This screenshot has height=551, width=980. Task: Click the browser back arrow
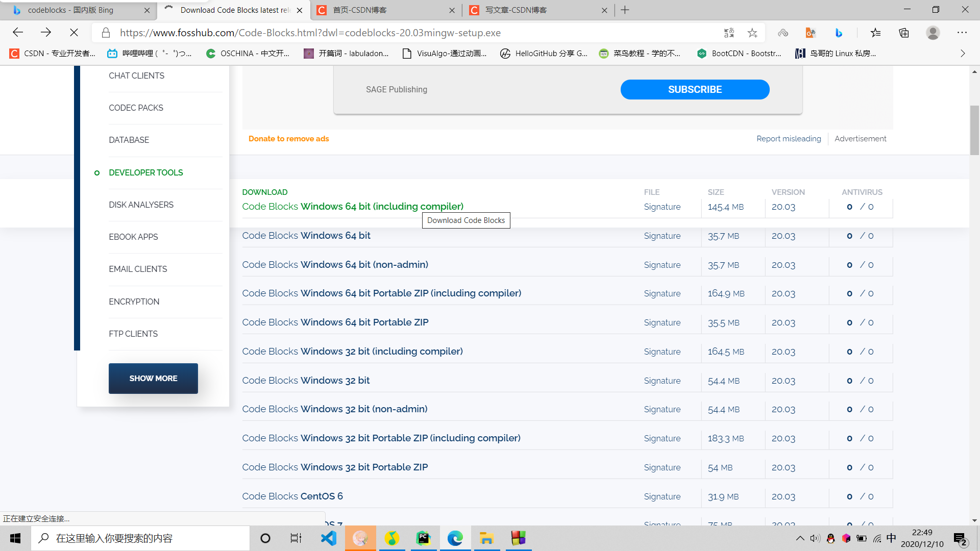coord(18,33)
